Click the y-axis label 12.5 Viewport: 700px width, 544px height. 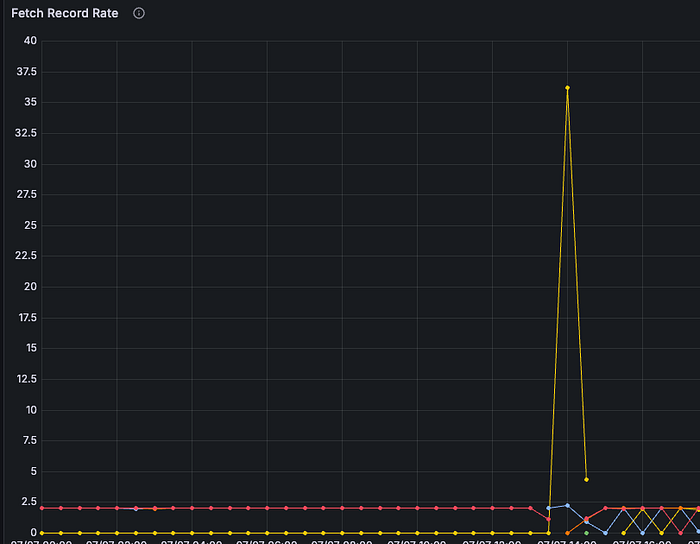pos(27,379)
